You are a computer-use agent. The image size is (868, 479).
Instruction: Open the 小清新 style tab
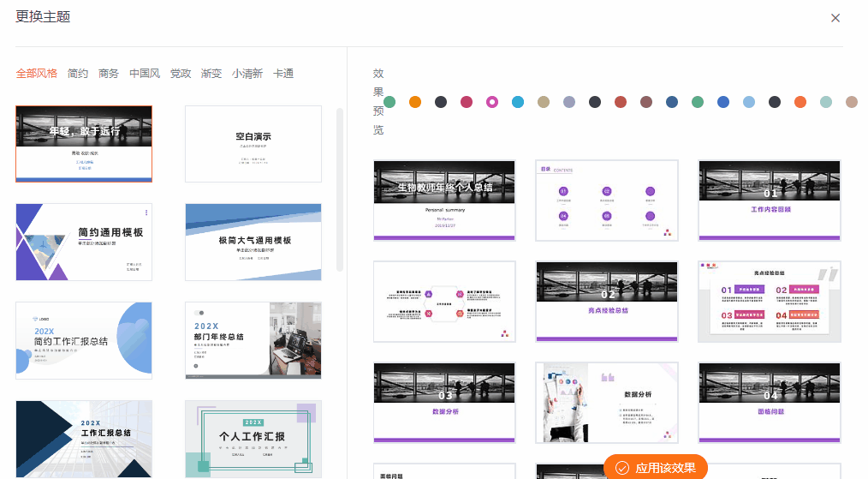247,73
